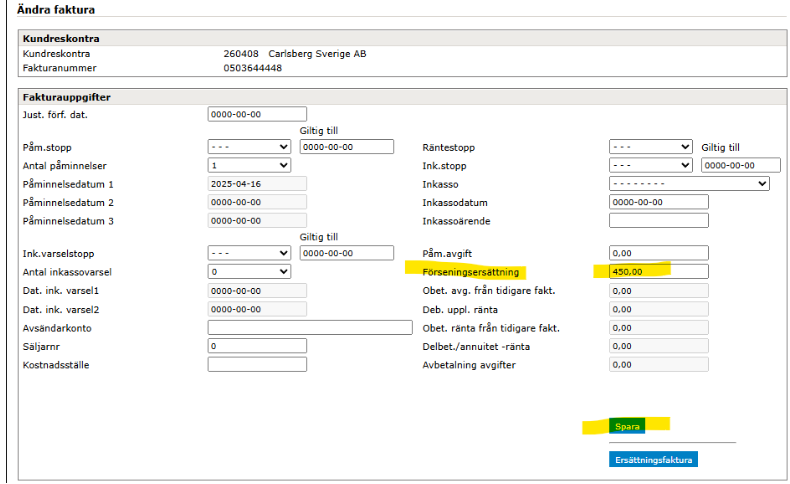The height and width of the screenshot is (484, 790).
Task: Click the Förseningsersättning field showing 450,00
Action: 658,271
